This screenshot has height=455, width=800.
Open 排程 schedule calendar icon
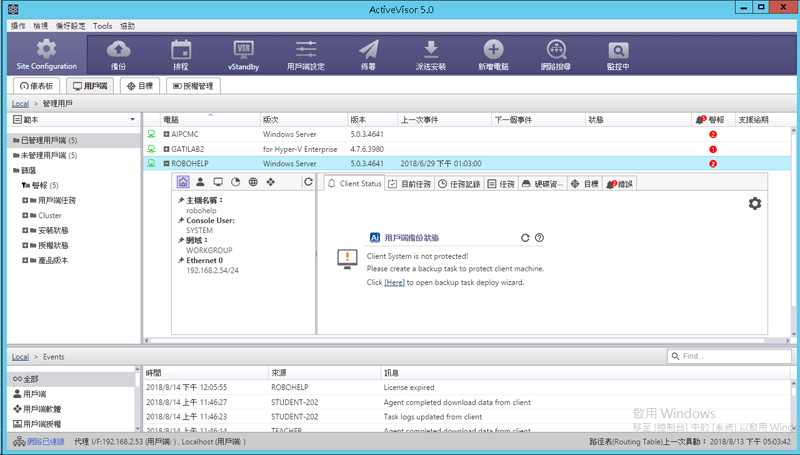click(181, 54)
